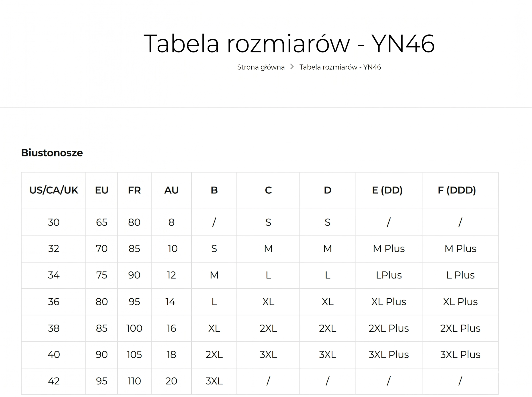The image size is (532, 397).
Task: Click the Strona główna breadcrumb link
Action: pos(261,67)
